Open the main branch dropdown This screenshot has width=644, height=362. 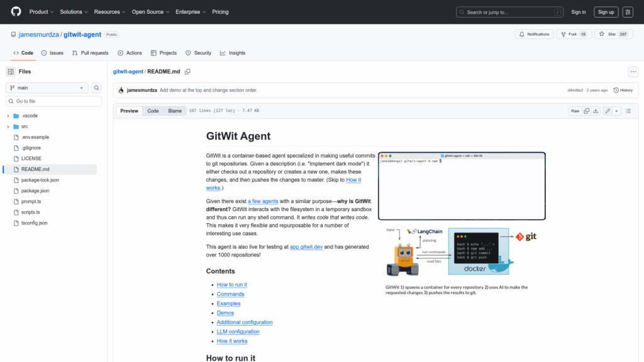[x=47, y=88]
